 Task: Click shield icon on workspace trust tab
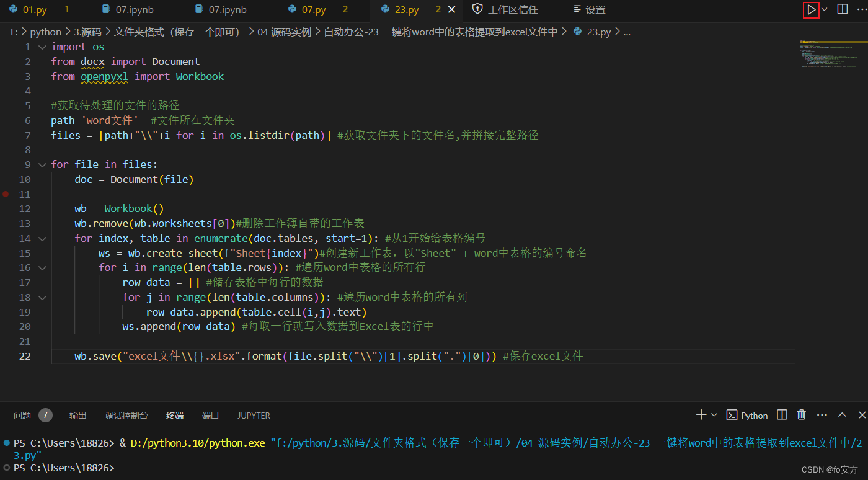tap(477, 9)
